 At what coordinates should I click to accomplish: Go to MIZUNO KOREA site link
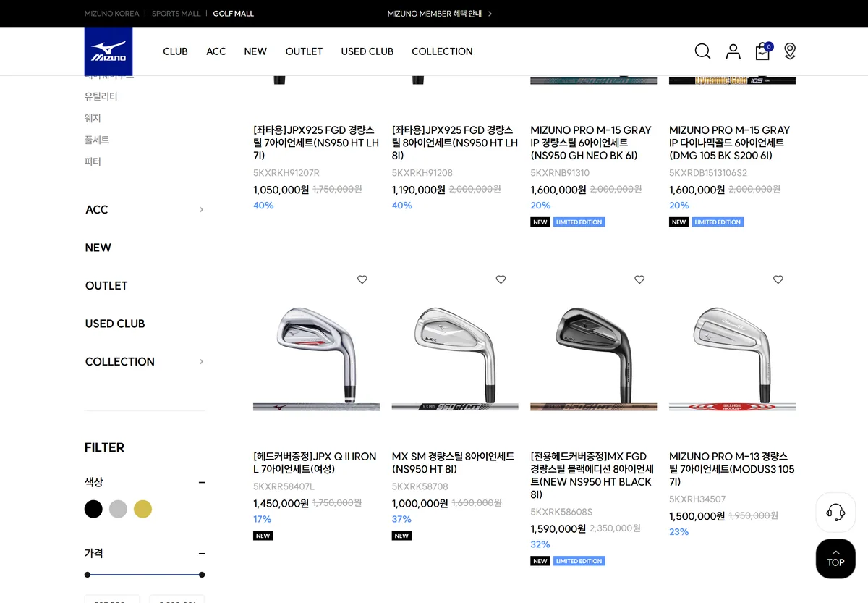click(x=111, y=14)
